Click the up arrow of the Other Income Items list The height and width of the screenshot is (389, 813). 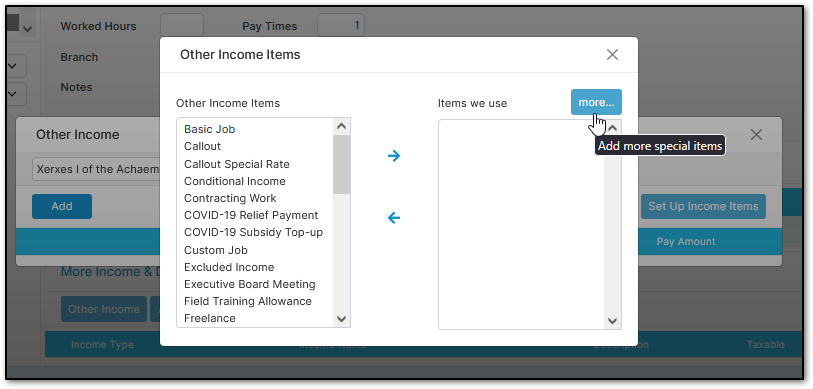341,126
